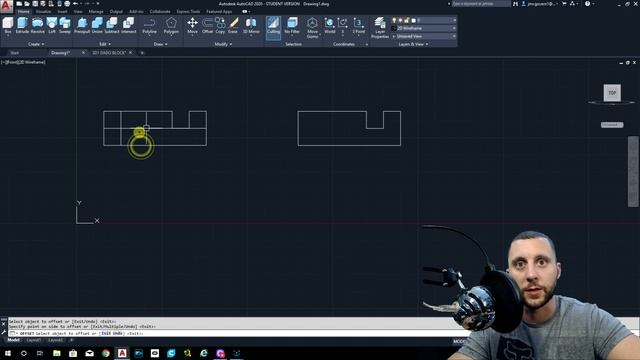Open the Manage ribbon tab
This screenshot has height=360, width=640.
(96, 11)
